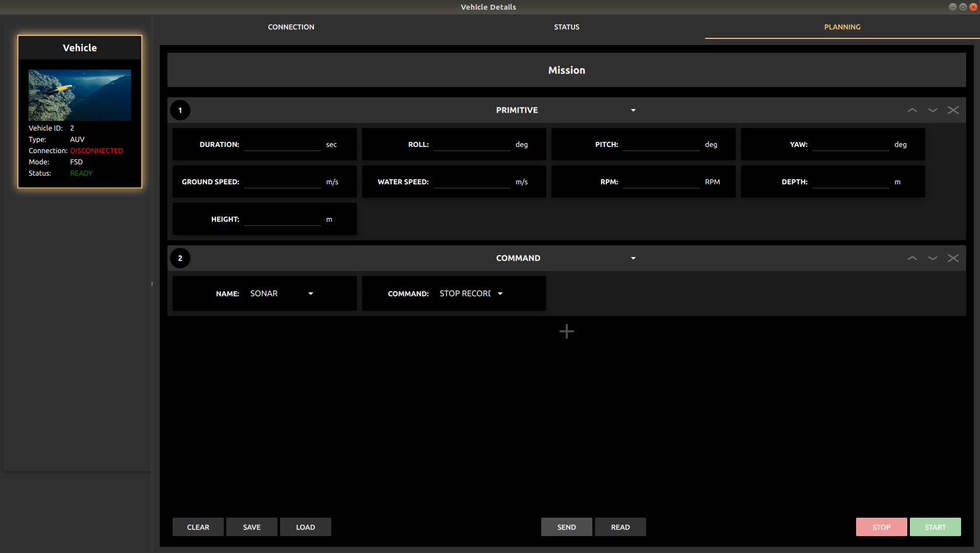
Task: Click the AUV type value
Action: coord(77,139)
